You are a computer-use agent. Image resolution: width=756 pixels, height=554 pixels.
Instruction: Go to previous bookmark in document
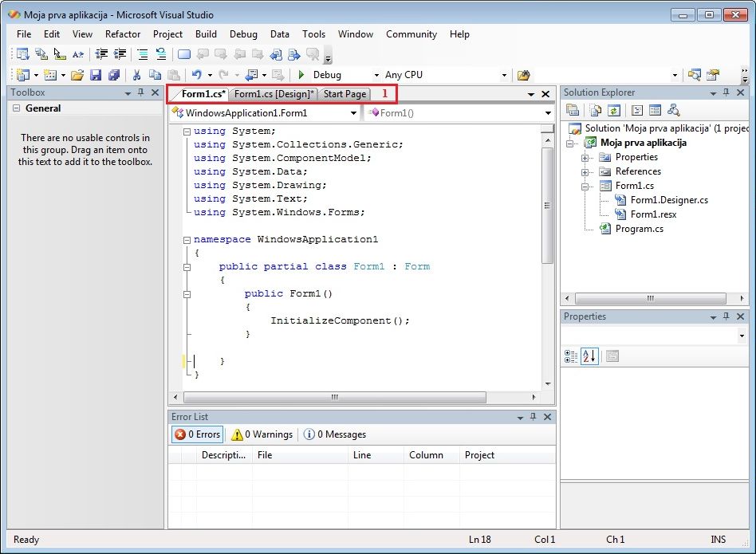tap(276, 54)
